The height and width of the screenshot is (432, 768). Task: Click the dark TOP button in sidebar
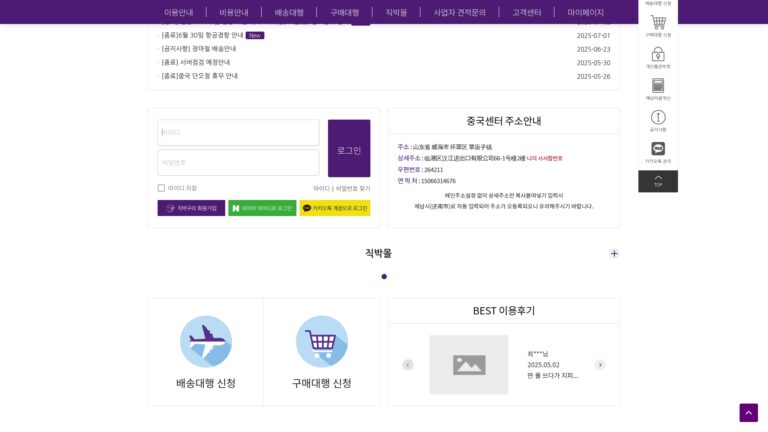[x=658, y=181]
